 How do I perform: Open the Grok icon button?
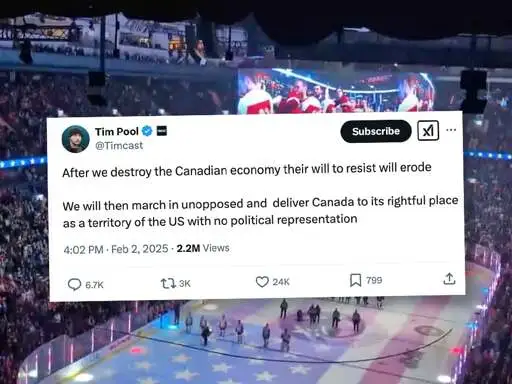tap(428, 130)
